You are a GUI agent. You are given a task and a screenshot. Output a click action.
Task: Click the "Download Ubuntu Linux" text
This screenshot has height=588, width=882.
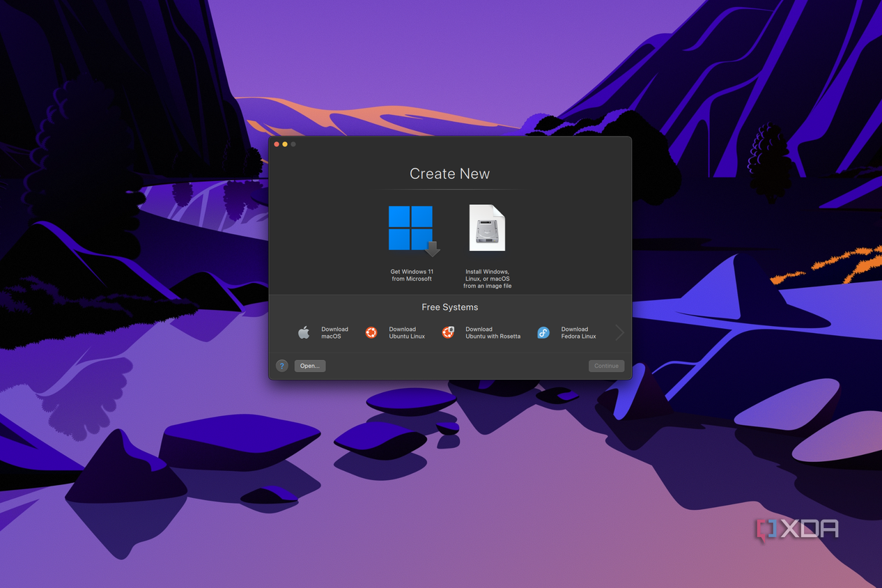pyautogui.click(x=407, y=333)
